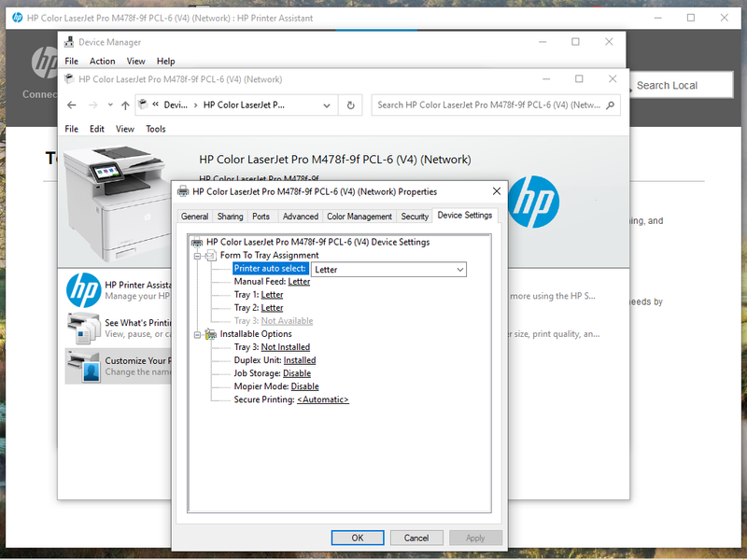Click the Manual Feed Letter value
The width and height of the screenshot is (747, 560).
[x=299, y=282]
